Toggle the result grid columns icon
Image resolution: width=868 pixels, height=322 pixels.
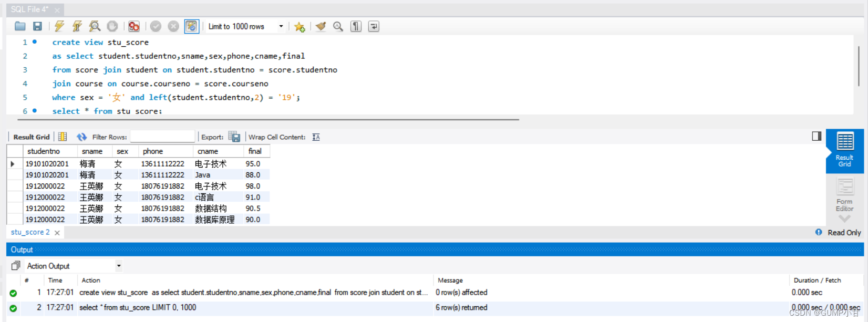coord(63,137)
